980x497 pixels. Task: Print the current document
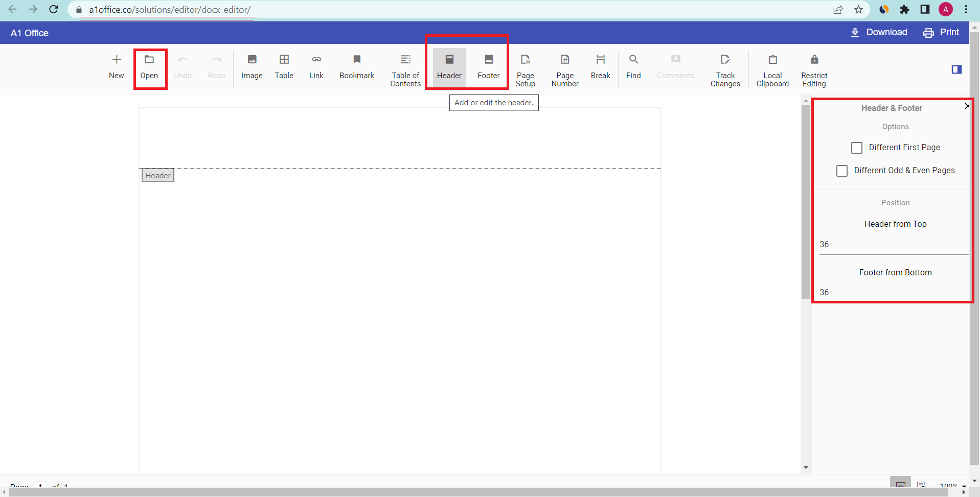[941, 32]
